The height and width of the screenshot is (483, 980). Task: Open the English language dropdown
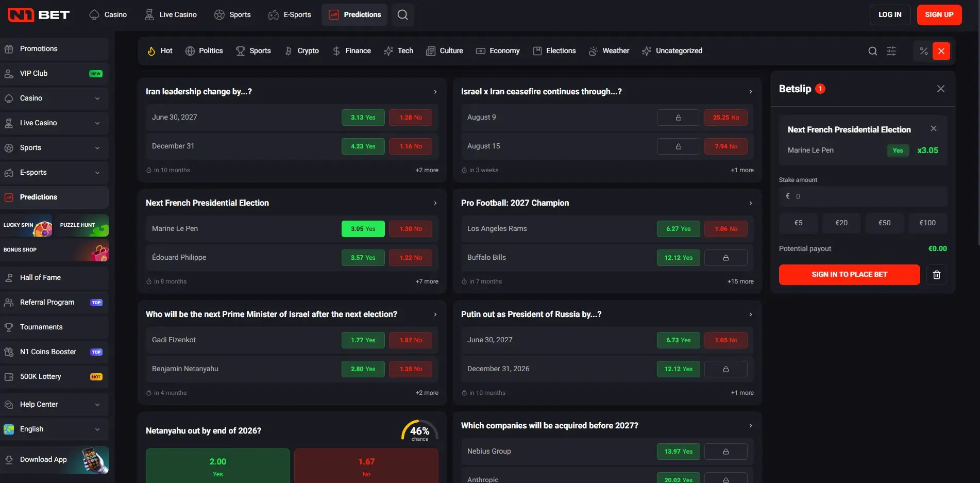pos(54,429)
